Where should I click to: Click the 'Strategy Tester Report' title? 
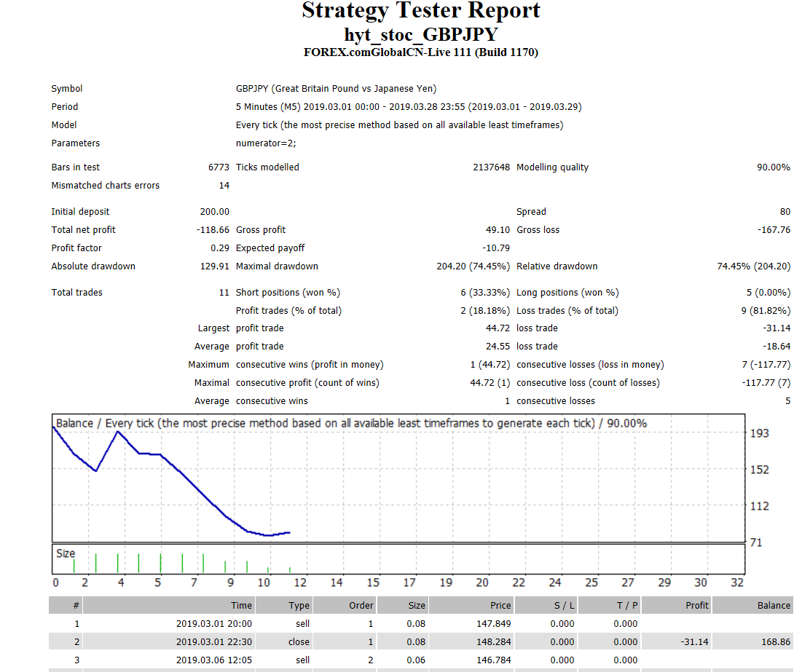(x=421, y=10)
